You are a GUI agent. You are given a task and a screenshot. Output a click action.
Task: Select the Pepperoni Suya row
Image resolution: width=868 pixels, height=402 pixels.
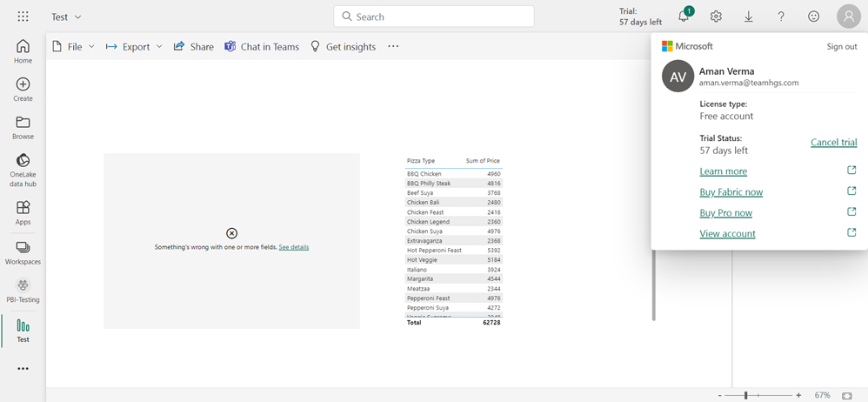[454, 307]
